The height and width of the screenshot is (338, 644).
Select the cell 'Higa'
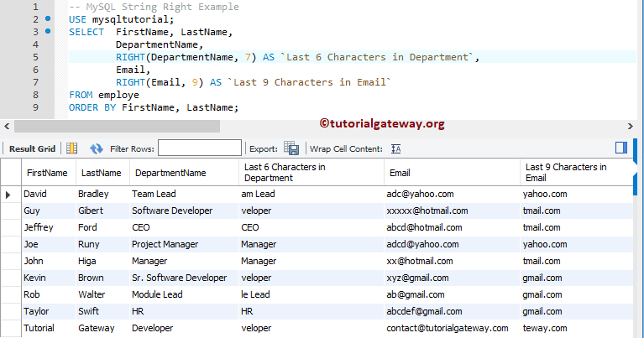pos(102,262)
